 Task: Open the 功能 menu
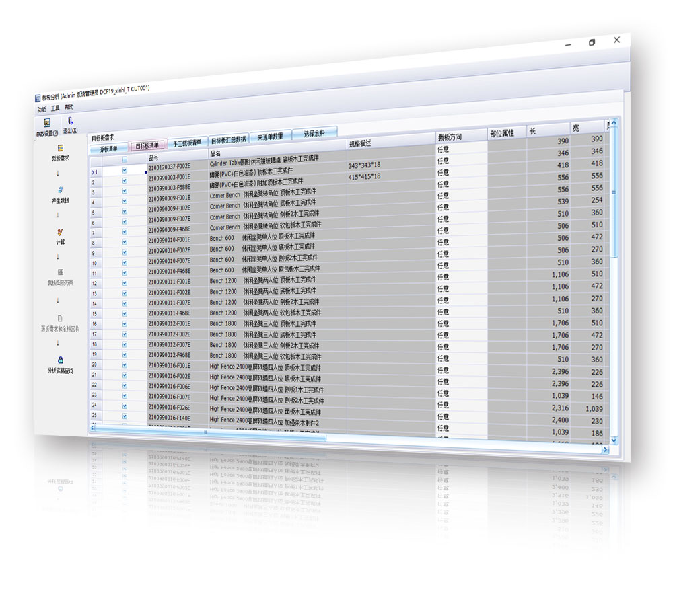point(42,108)
